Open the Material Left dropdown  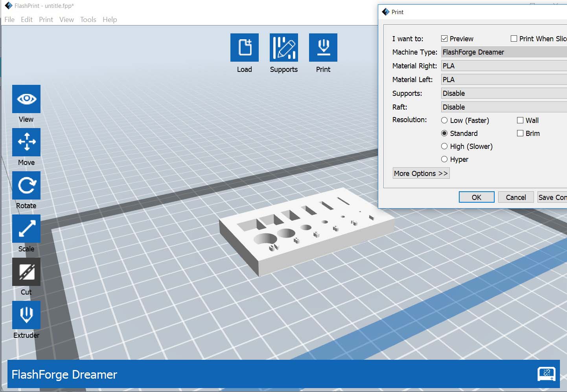point(504,79)
